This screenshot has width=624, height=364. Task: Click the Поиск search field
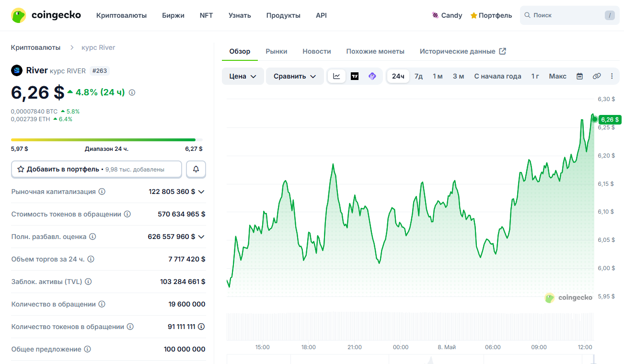coord(570,15)
